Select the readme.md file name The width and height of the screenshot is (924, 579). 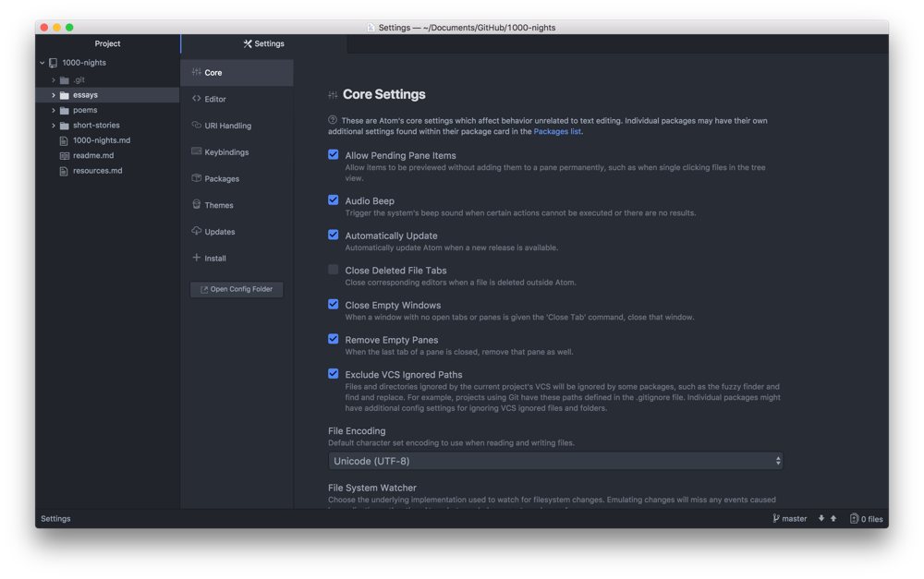tap(93, 155)
